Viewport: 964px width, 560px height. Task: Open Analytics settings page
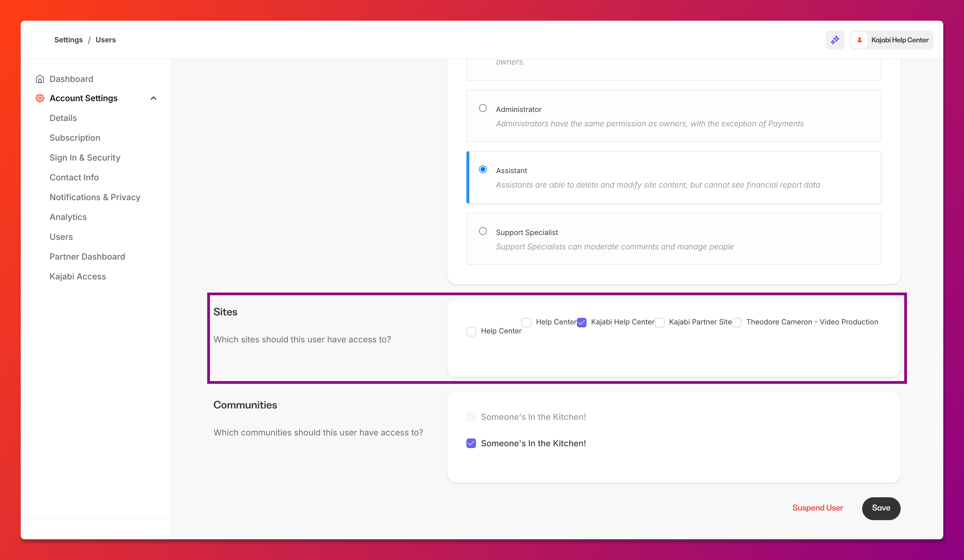coord(68,217)
